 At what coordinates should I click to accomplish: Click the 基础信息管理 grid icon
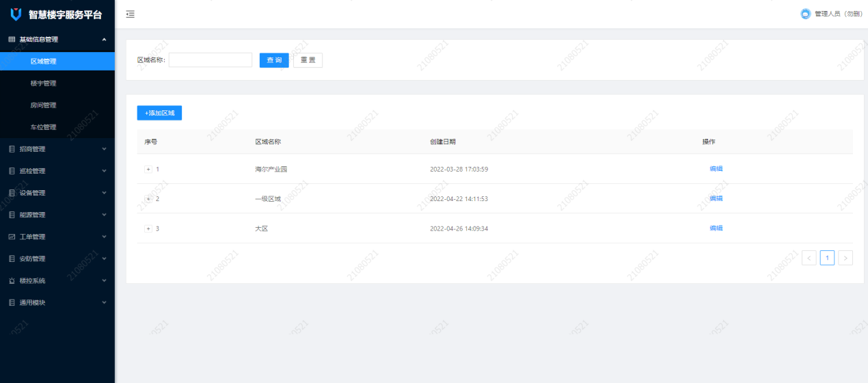12,40
